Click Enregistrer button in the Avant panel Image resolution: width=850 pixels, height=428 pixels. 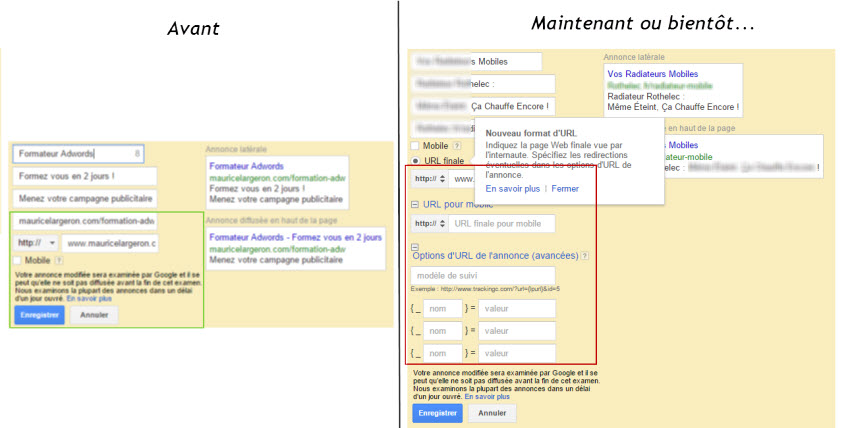pos(40,315)
